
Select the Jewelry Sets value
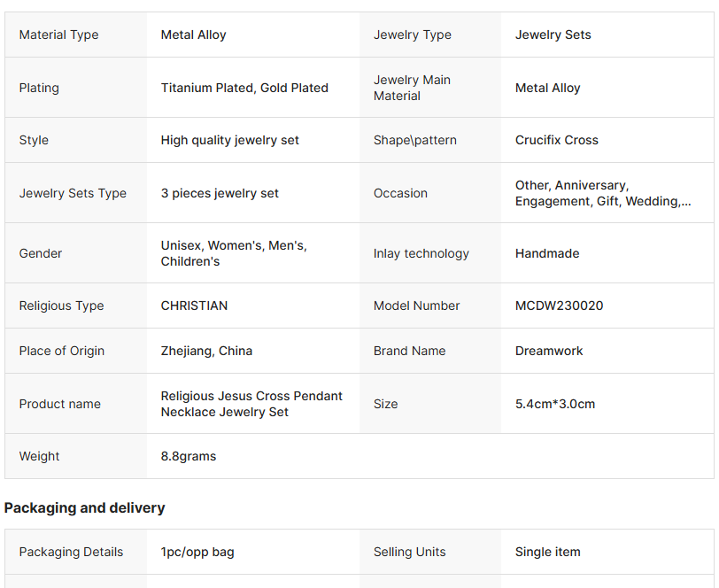tap(553, 35)
